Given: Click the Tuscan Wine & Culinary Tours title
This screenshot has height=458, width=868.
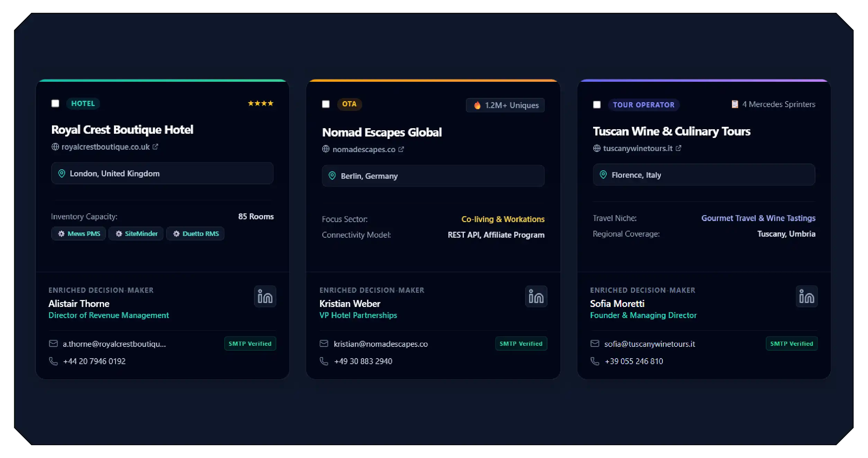Looking at the screenshot, I should (672, 131).
